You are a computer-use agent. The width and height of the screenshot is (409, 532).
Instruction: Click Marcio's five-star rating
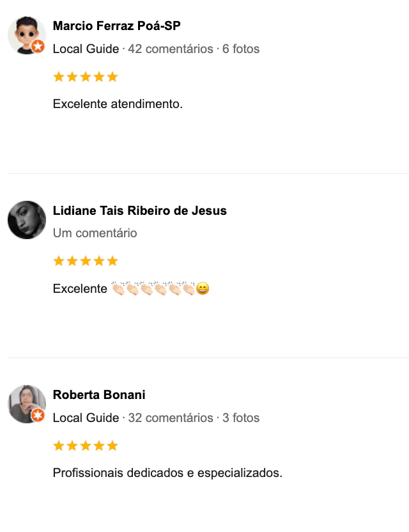click(x=86, y=77)
